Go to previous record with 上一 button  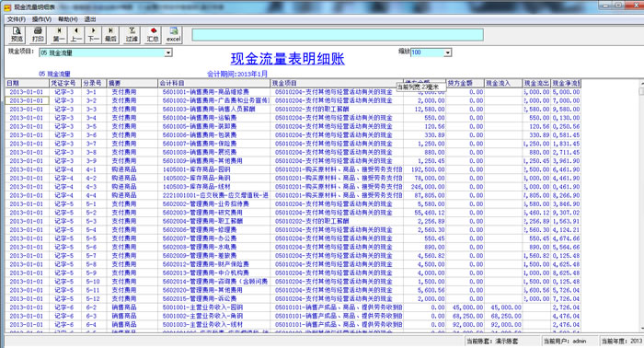76,34
